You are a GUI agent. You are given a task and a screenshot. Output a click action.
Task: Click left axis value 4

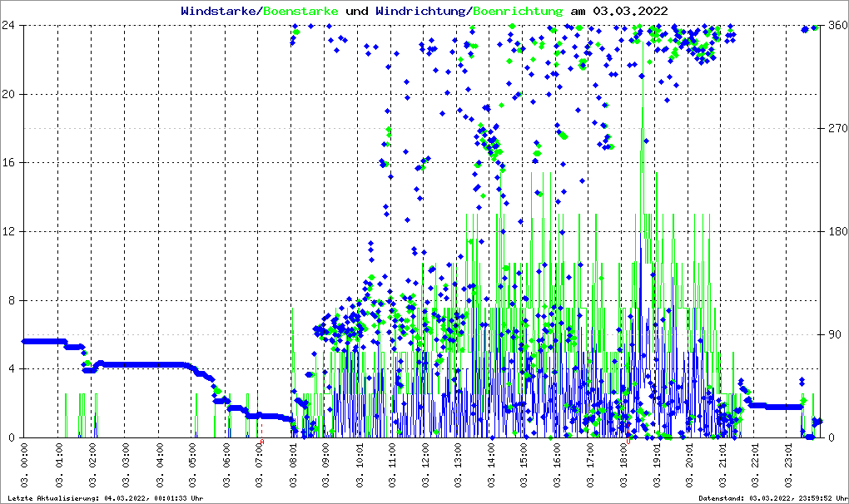(11, 368)
